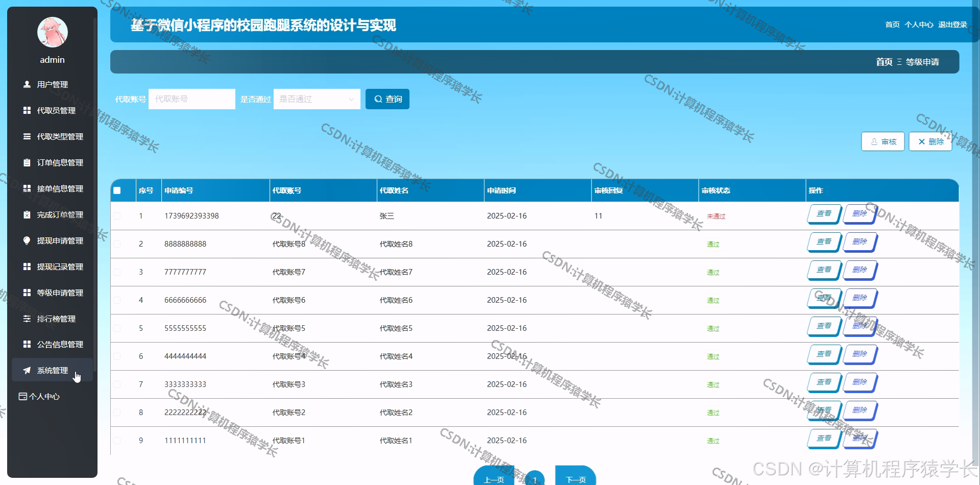
Task: Click the sliders icon beside 排行榜管理
Action: point(27,319)
